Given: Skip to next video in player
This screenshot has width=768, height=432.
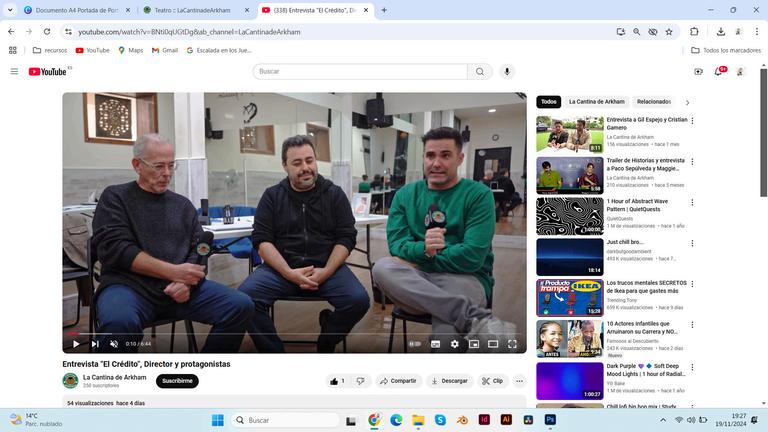Looking at the screenshot, I should [x=95, y=344].
